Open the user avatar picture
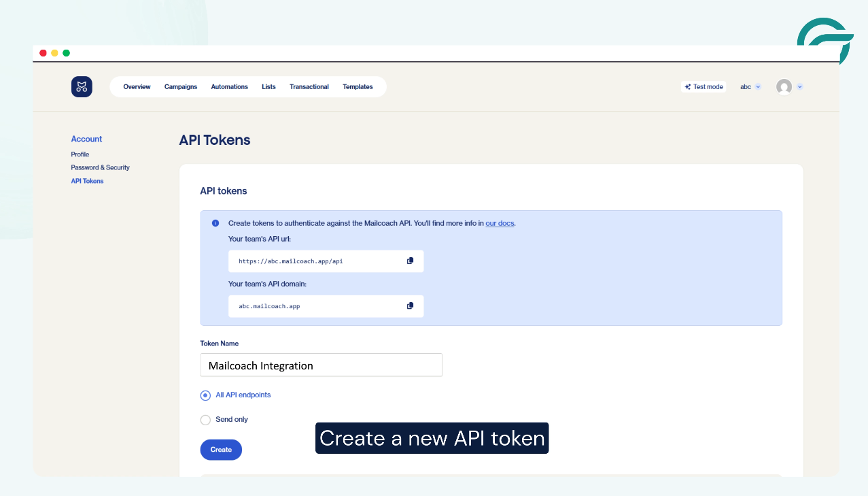Screen dimensions: 868x496 (785, 86)
